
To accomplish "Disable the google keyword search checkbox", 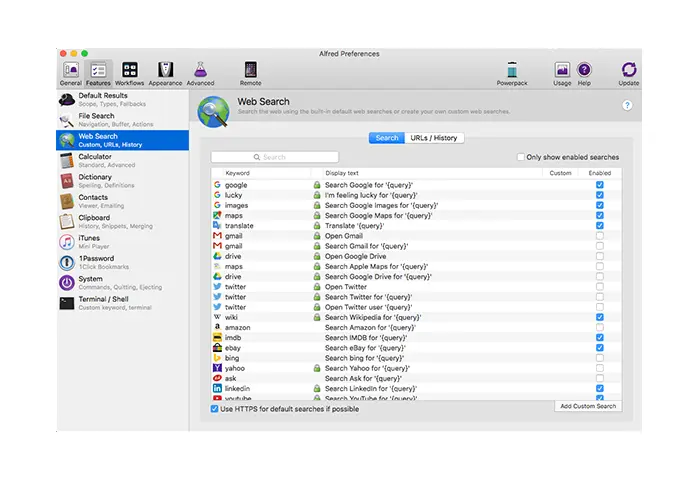I will [599, 185].
